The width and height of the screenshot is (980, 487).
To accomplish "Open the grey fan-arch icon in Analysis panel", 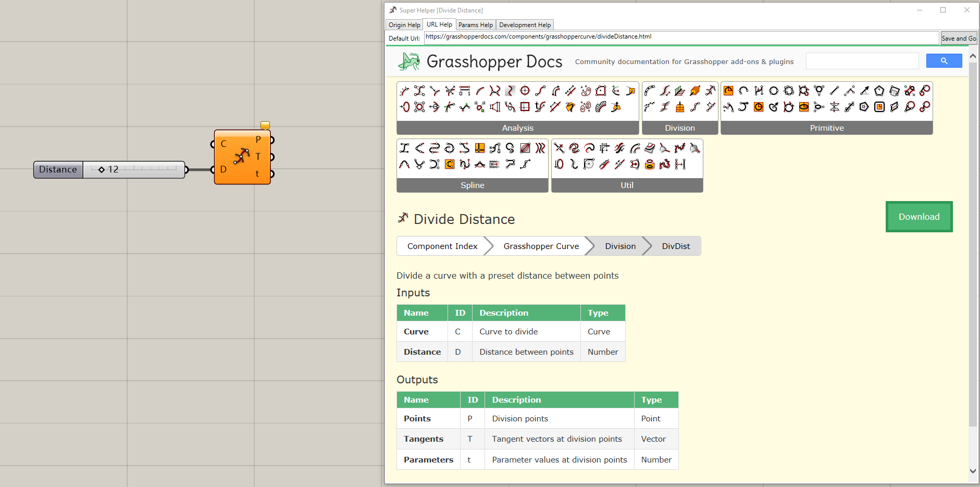I will [x=601, y=107].
